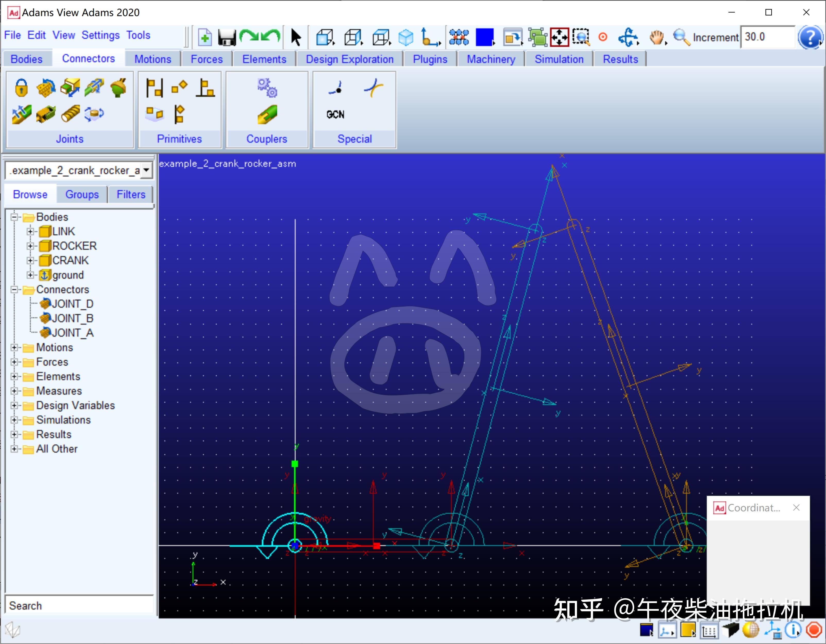Open the model name dropdown arrow

click(x=146, y=171)
